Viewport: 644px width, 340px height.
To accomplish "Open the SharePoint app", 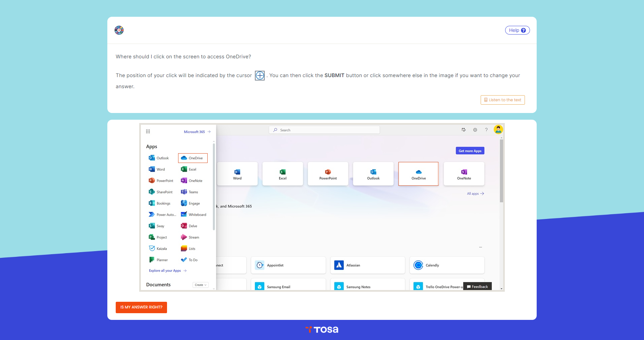I will pos(161,192).
